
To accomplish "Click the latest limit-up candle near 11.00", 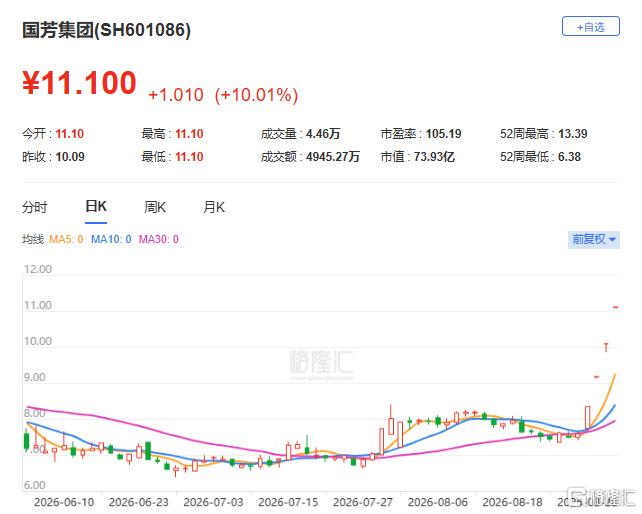I will 615,307.
